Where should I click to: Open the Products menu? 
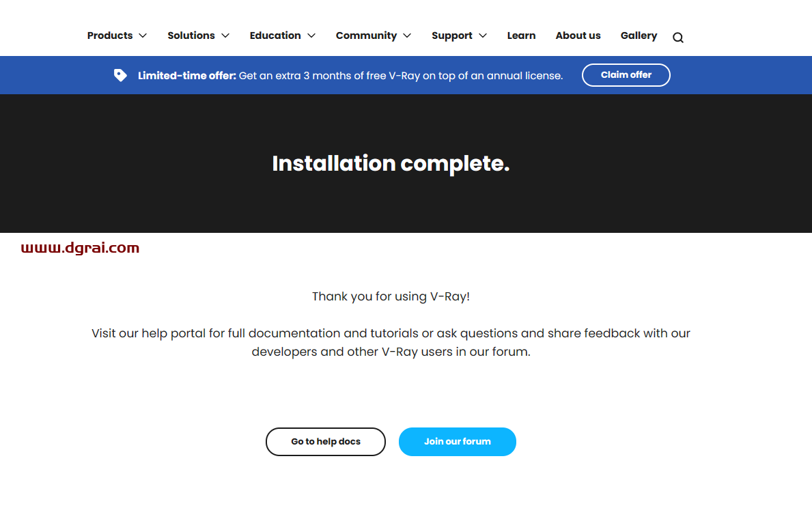110,36
